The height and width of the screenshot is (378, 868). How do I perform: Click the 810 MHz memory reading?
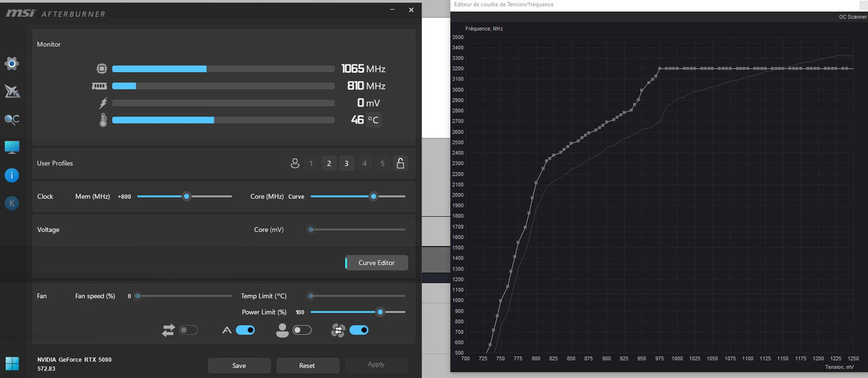click(366, 86)
